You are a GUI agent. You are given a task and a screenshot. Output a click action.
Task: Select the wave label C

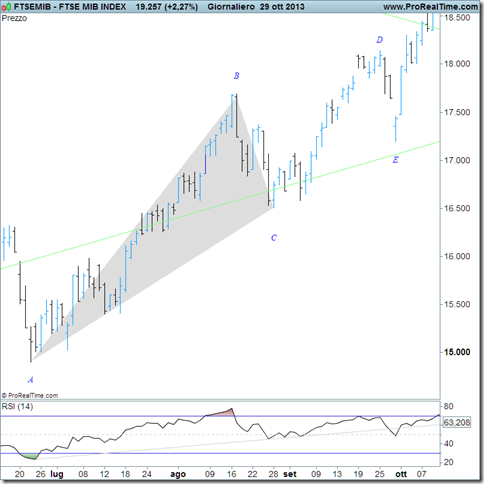(x=274, y=238)
